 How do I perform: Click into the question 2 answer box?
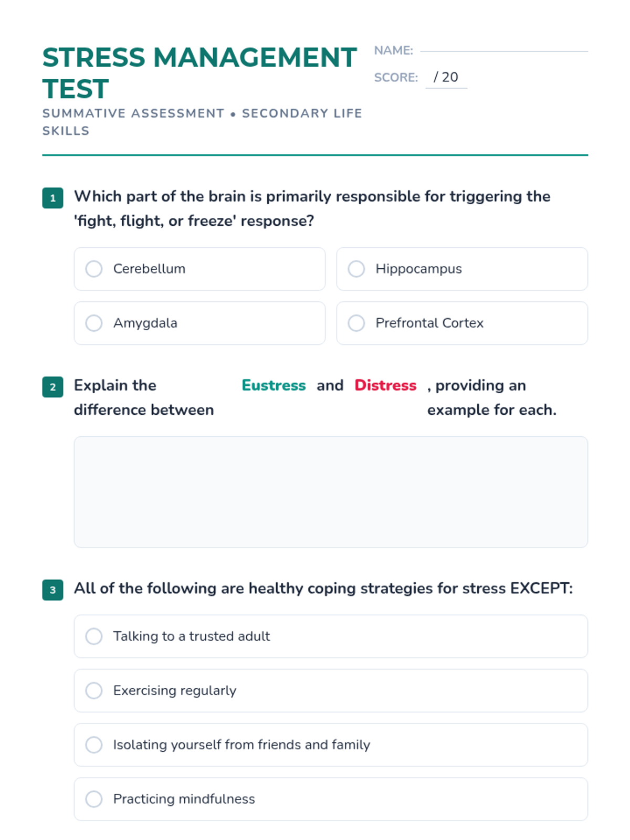coord(331,492)
